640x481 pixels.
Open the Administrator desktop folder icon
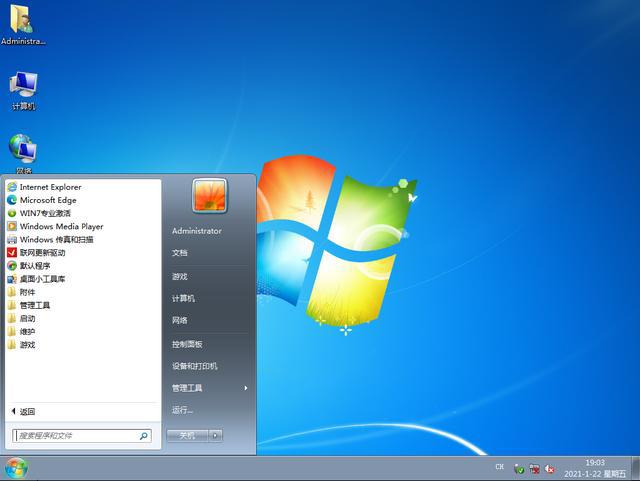point(23,24)
